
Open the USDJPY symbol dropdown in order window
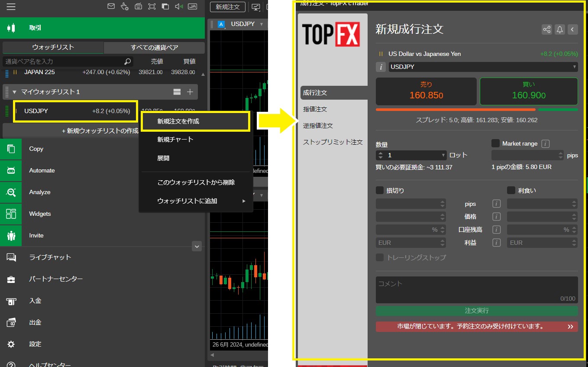[x=483, y=67]
